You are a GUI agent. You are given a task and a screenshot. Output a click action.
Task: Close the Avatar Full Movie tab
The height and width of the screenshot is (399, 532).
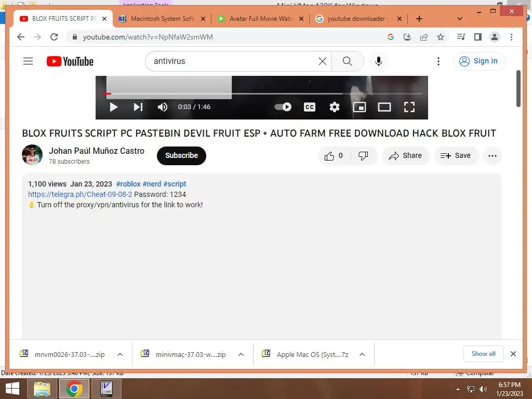pyautogui.click(x=301, y=19)
